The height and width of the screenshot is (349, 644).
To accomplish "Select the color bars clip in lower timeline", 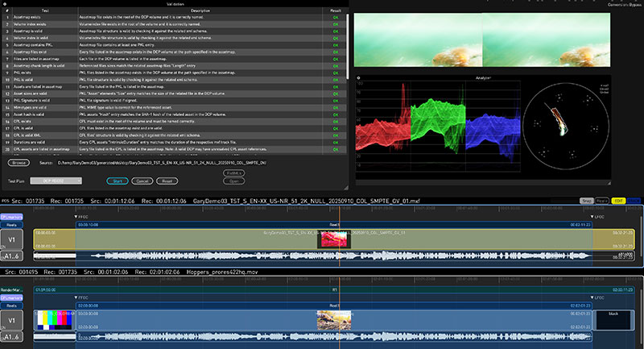I will (54, 320).
